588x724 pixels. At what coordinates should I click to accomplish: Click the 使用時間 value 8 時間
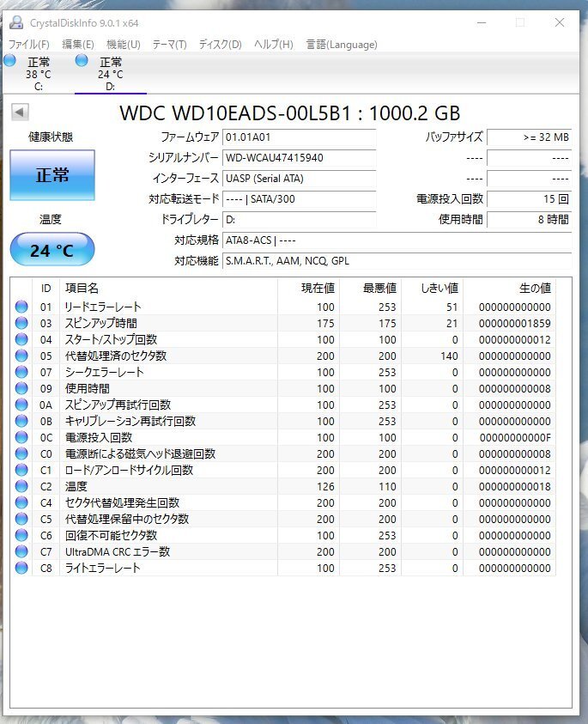pyautogui.click(x=530, y=220)
